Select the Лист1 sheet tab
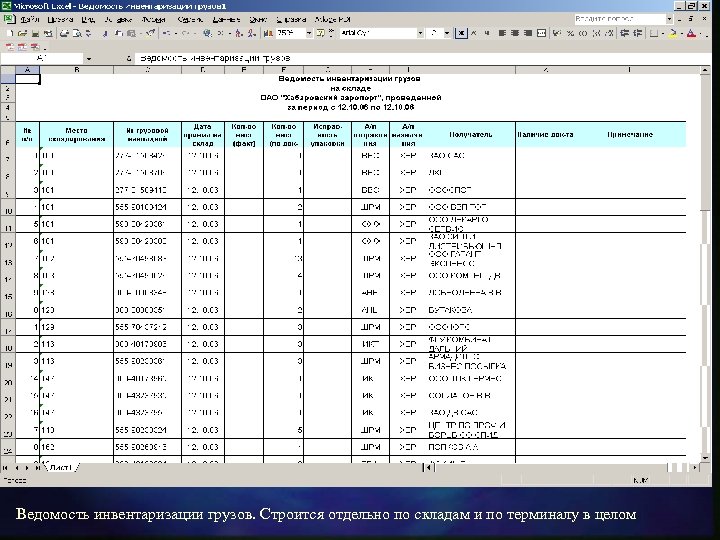 point(61,467)
